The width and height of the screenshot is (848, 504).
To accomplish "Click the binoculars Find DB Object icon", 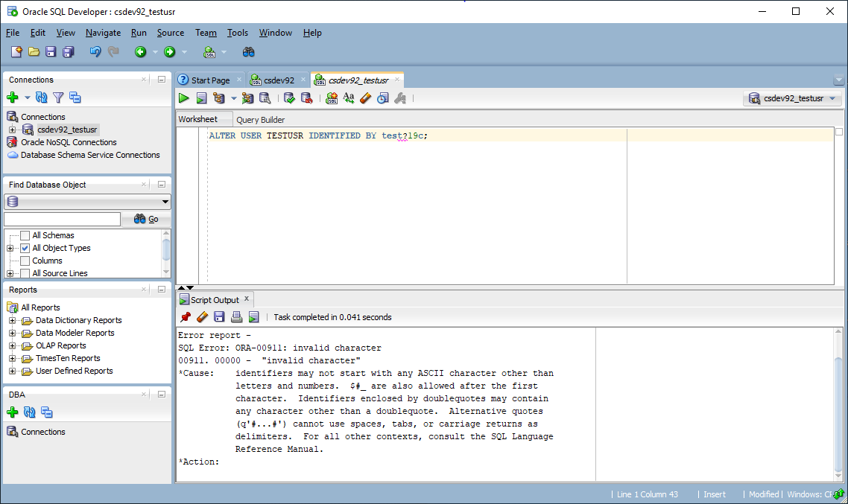I will coord(249,52).
